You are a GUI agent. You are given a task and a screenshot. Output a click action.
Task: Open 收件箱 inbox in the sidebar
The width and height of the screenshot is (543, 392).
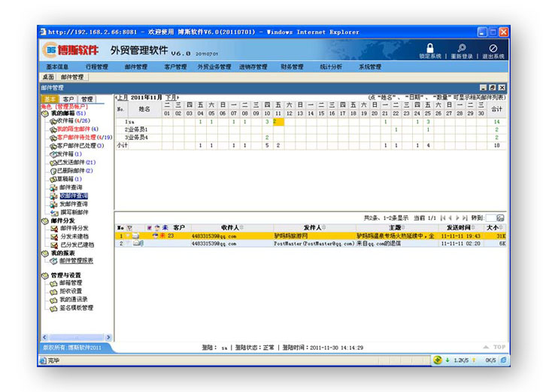pyautogui.click(x=65, y=120)
